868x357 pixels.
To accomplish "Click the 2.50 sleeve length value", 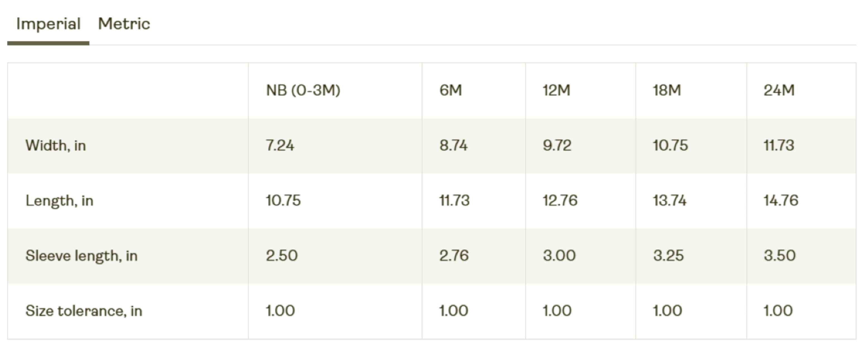I will 282,255.
